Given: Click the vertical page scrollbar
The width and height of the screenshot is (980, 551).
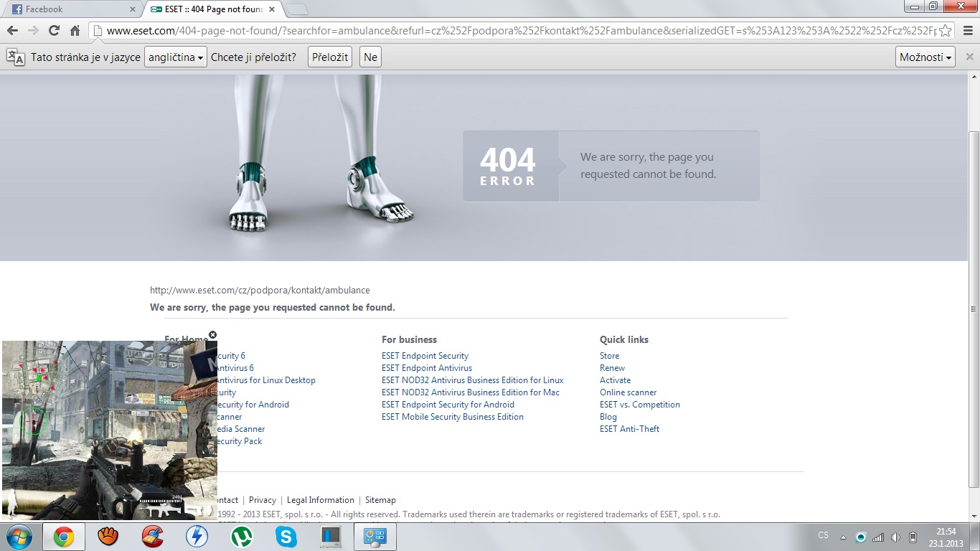Looking at the screenshot, I should [x=974, y=309].
